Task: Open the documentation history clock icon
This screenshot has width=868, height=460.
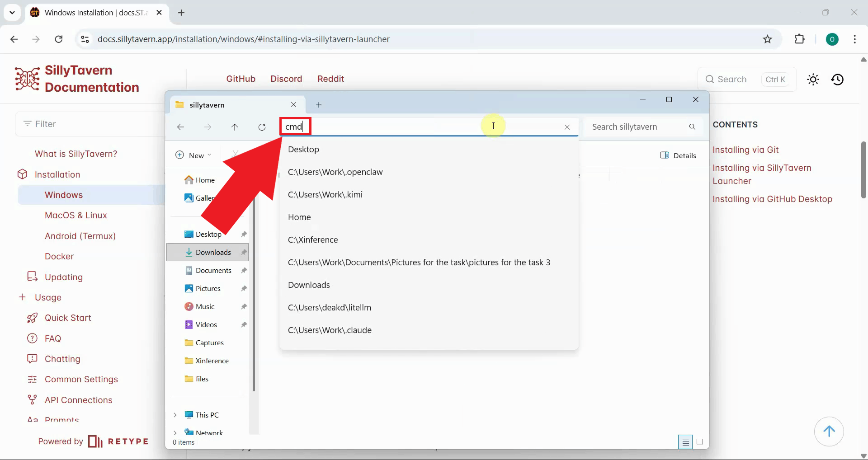Action: [837, 80]
